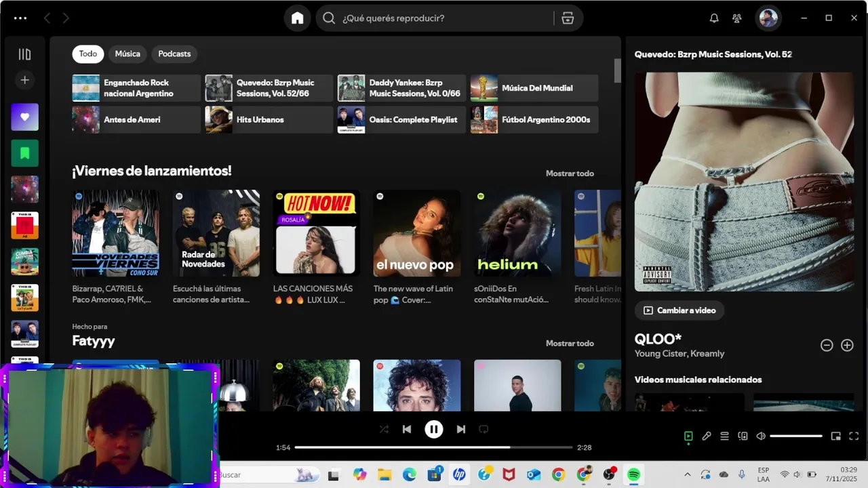Open Cumbia playlist in sidebar
Screen dimensions: 868x488
tap(24, 262)
